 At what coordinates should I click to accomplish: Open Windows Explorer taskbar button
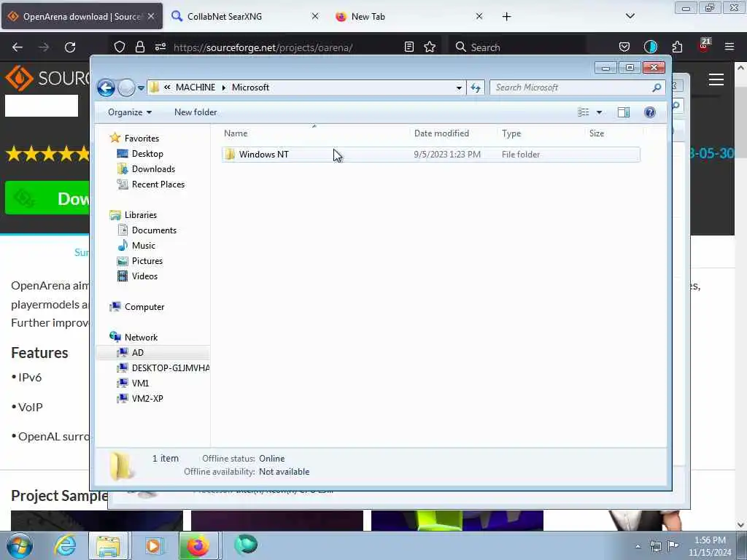tap(109, 546)
